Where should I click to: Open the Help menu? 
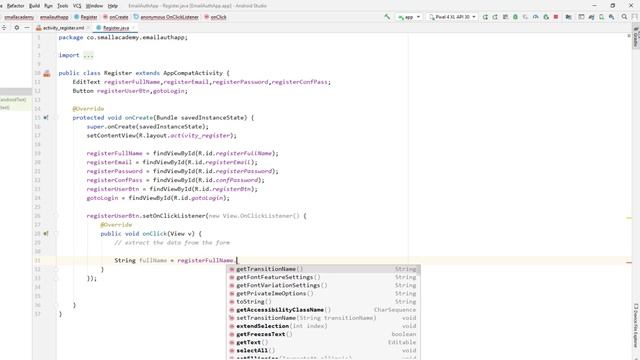113,6
